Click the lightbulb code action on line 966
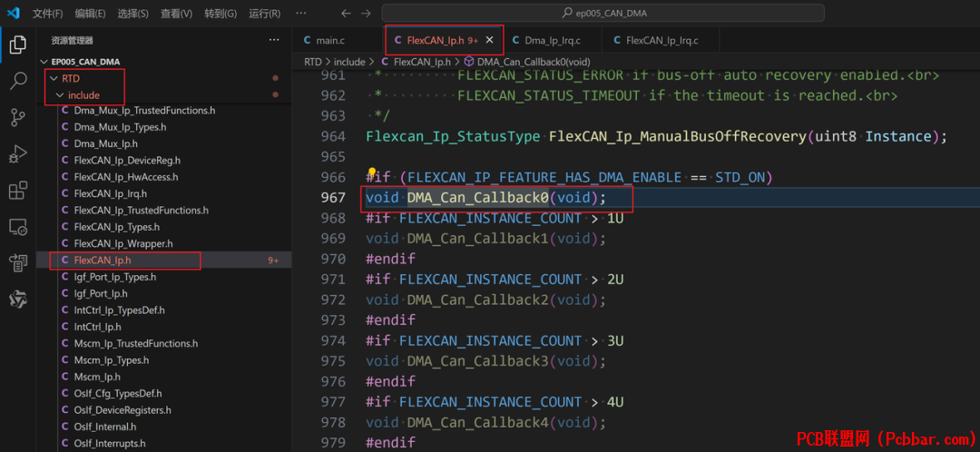The width and height of the screenshot is (980, 452). coord(372,172)
